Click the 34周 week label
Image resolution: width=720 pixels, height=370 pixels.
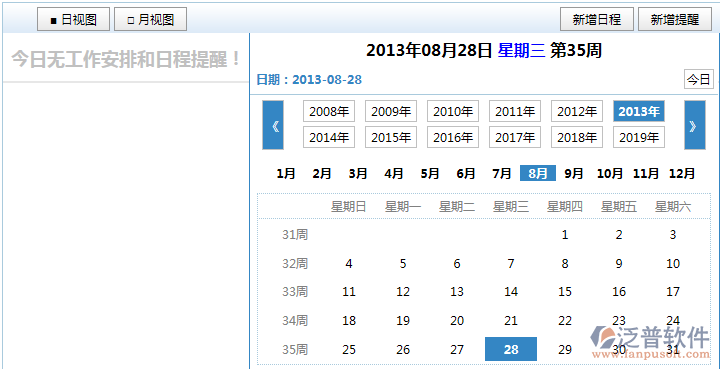(x=295, y=321)
